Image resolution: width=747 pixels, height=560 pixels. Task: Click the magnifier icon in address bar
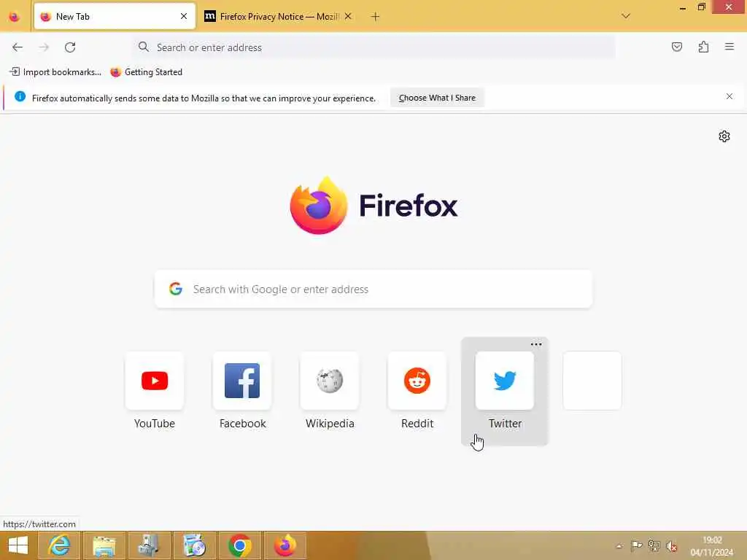point(144,47)
